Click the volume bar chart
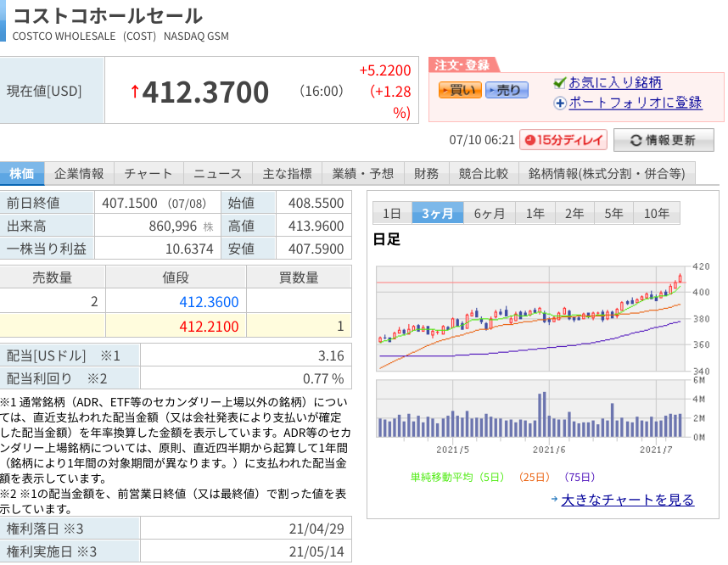 tap(530, 409)
